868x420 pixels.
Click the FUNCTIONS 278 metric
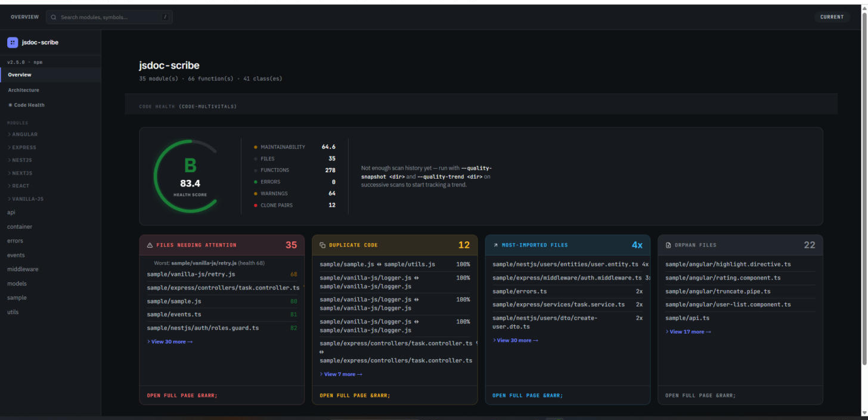[294, 170]
